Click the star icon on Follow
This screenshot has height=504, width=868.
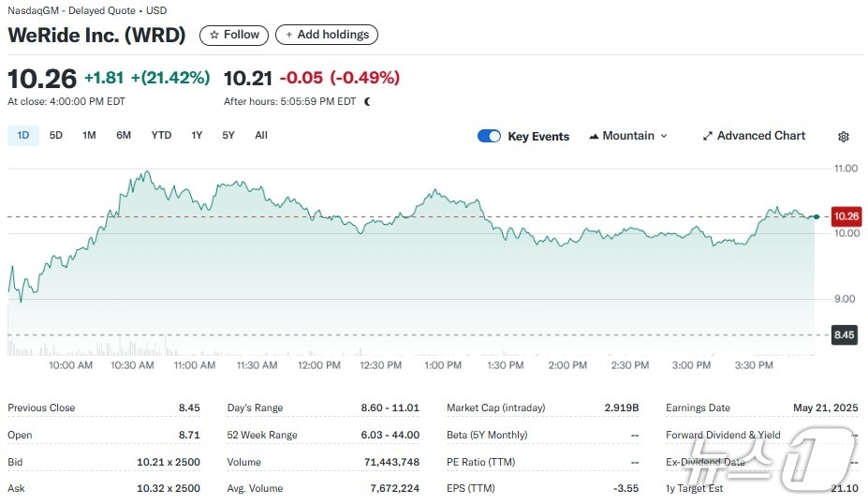coord(214,35)
